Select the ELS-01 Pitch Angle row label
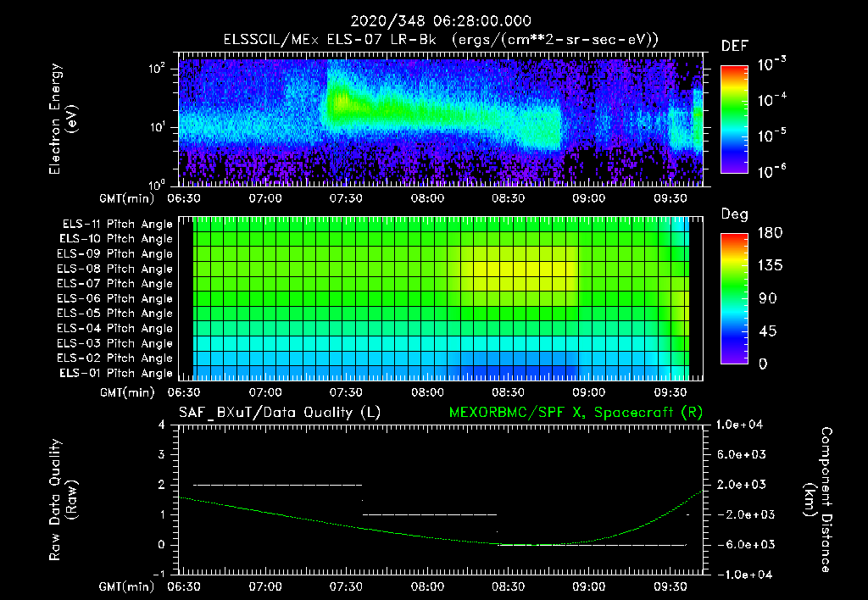Screen dimensions: 868x600 click(x=116, y=373)
